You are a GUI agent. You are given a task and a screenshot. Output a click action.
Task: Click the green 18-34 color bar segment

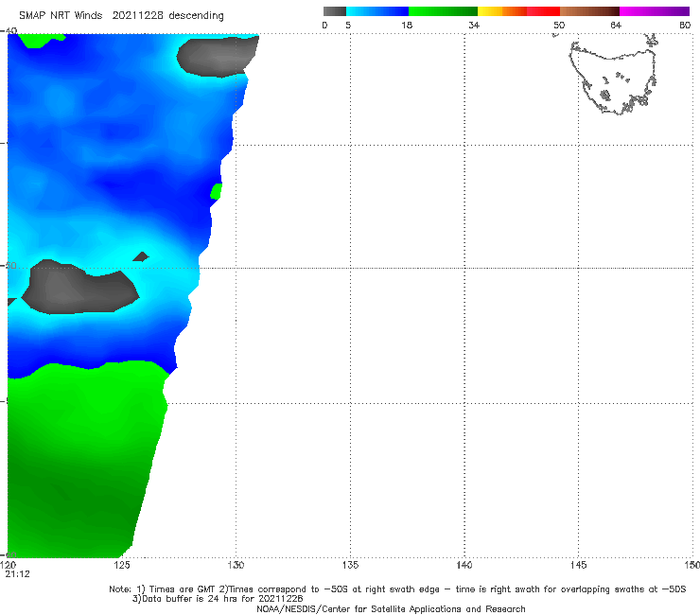443,11
